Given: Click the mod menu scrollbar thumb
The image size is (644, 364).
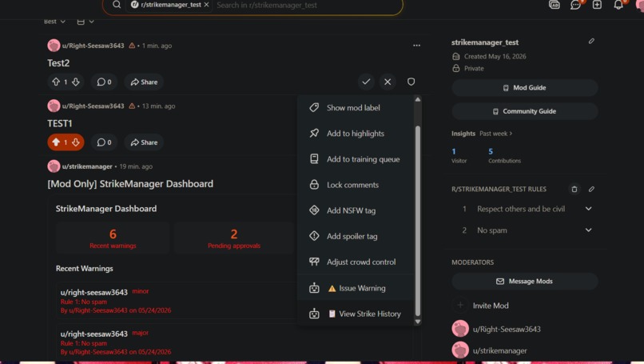Looking at the screenshot, I should tap(418, 220).
